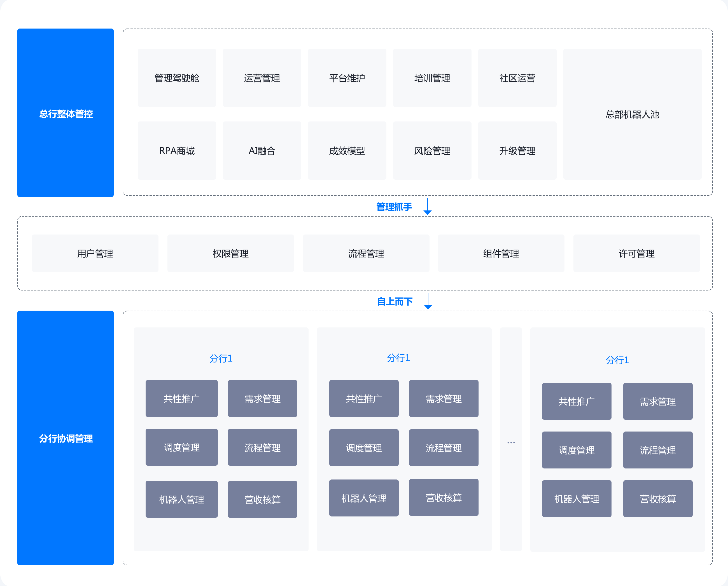
Task: Click 营收核算 in the middle branch
Action: coord(443,498)
